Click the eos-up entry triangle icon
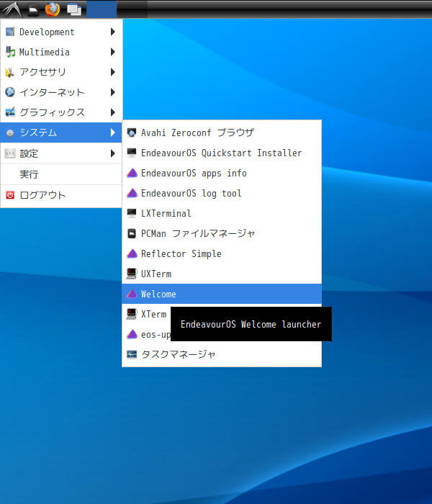Screen dimensions: 432x504 pos(132,334)
